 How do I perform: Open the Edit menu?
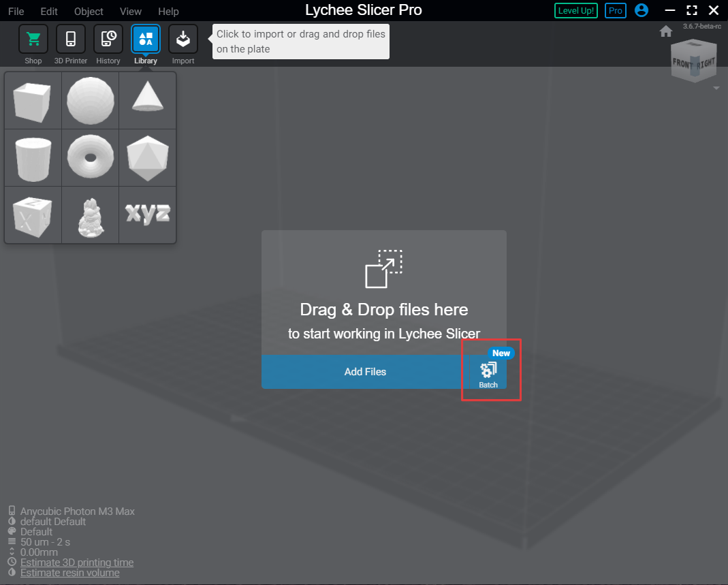pyautogui.click(x=49, y=11)
